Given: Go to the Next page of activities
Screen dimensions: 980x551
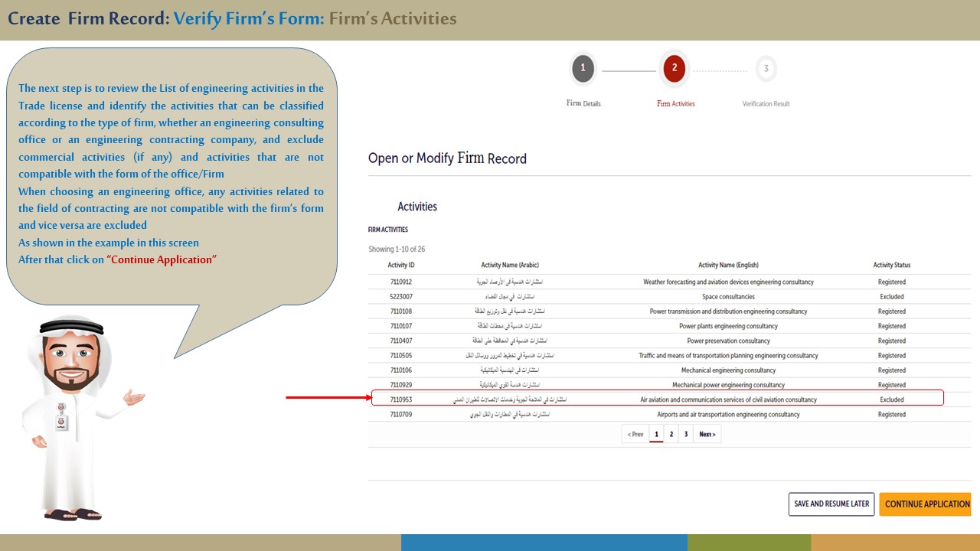Looking at the screenshot, I should click(x=707, y=435).
